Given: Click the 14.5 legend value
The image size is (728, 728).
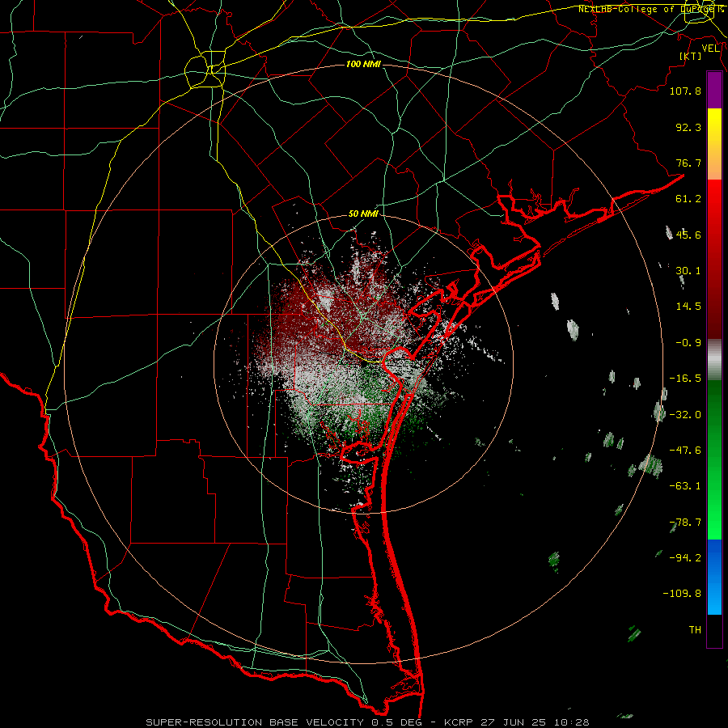Looking at the screenshot, I should (x=688, y=307).
